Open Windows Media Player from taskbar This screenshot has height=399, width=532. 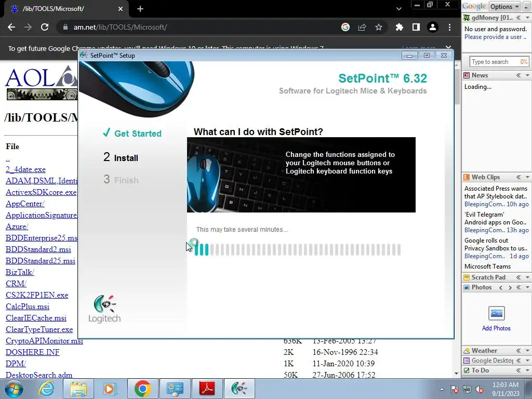pyautogui.click(x=110, y=389)
